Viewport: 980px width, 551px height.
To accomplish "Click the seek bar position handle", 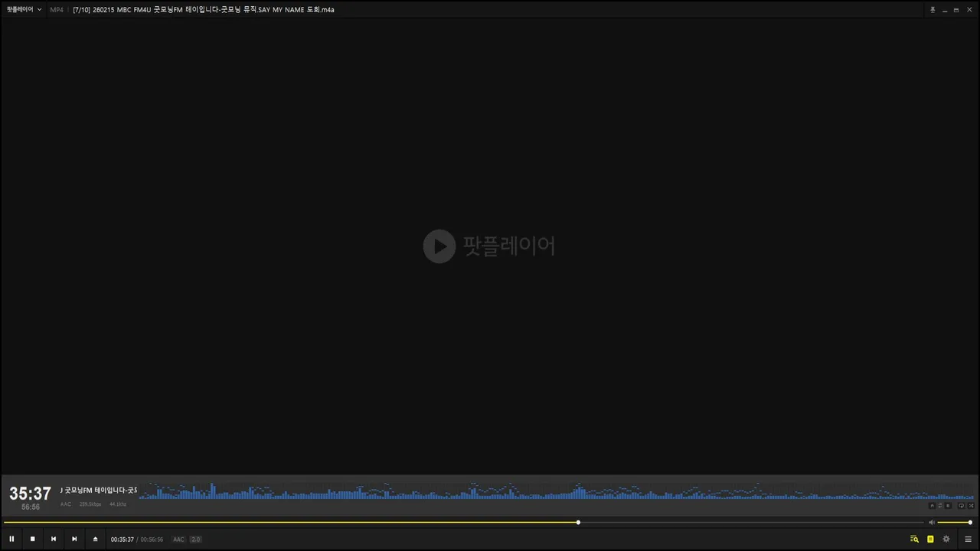I will (x=578, y=523).
